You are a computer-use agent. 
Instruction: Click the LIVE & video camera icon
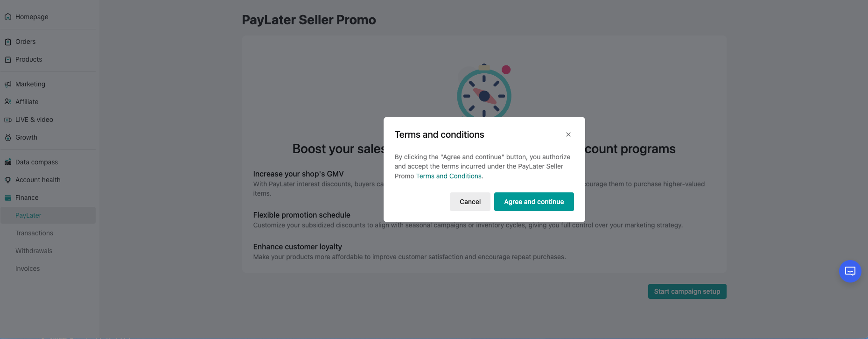(x=8, y=120)
